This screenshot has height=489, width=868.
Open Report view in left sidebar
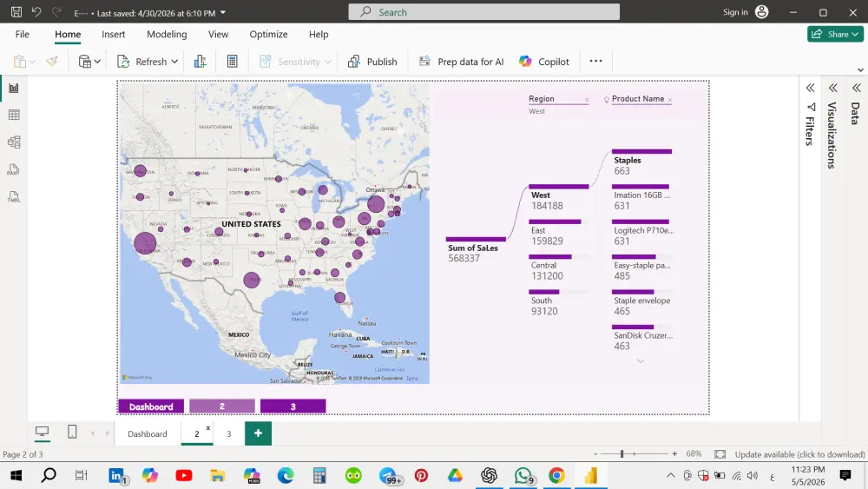tap(14, 88)
